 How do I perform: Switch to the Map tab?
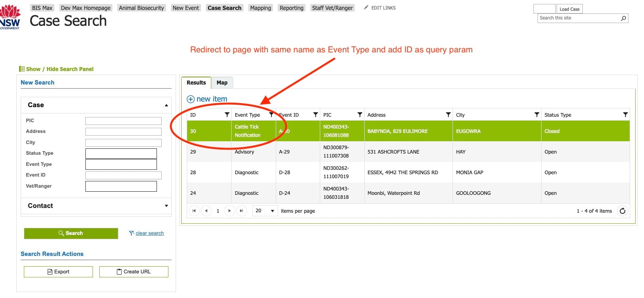tap(222, 83)
